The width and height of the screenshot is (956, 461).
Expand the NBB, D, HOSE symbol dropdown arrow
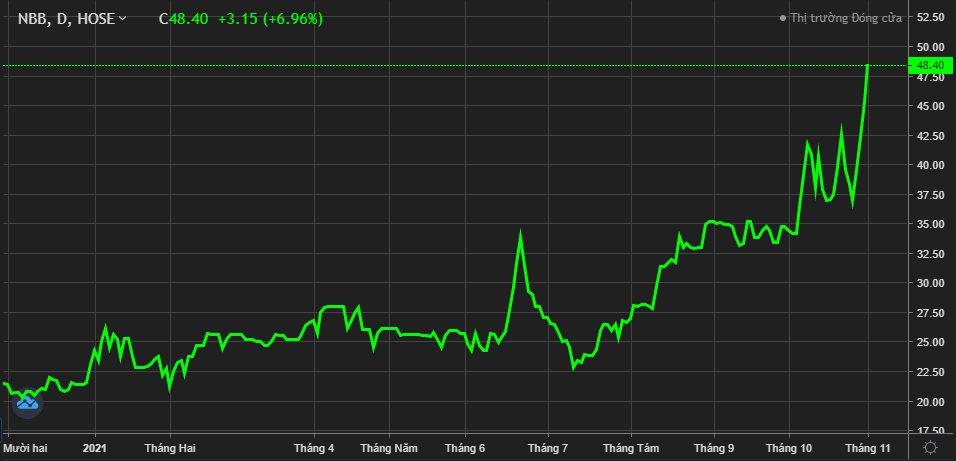[123, 19]
